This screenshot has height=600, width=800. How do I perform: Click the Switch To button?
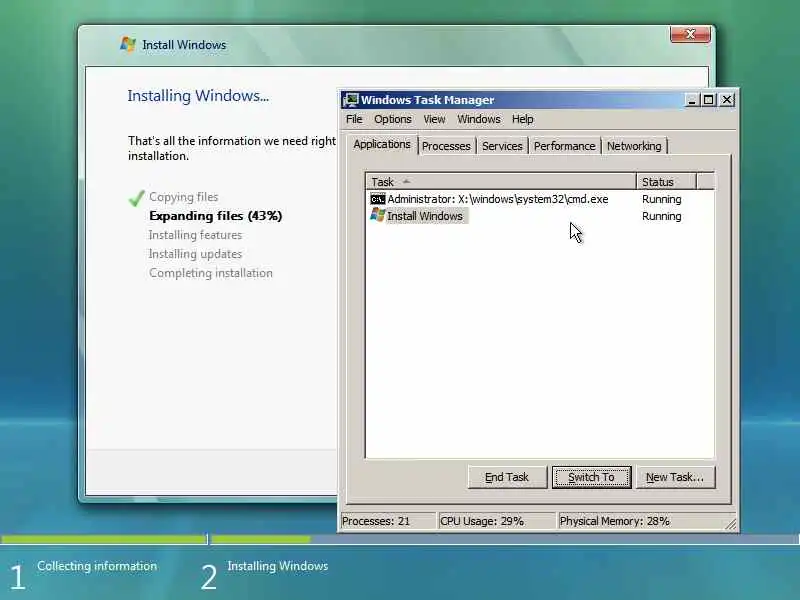point(591,477)
